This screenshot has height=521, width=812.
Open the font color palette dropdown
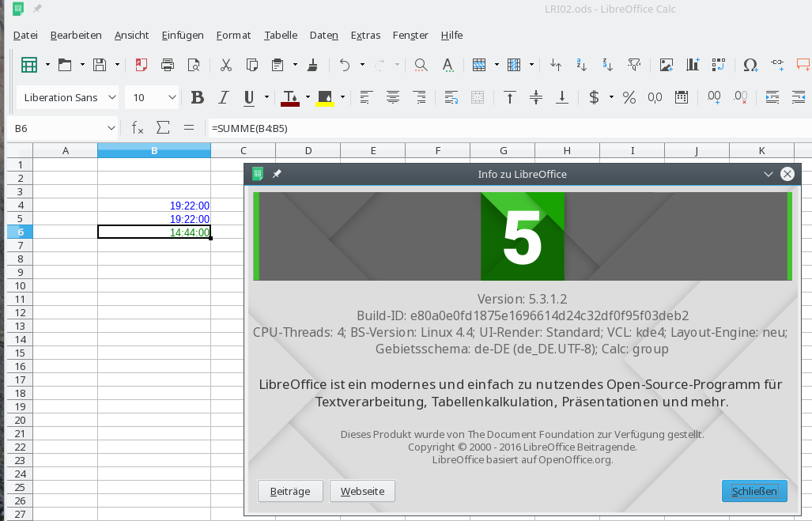click(308, 97)
